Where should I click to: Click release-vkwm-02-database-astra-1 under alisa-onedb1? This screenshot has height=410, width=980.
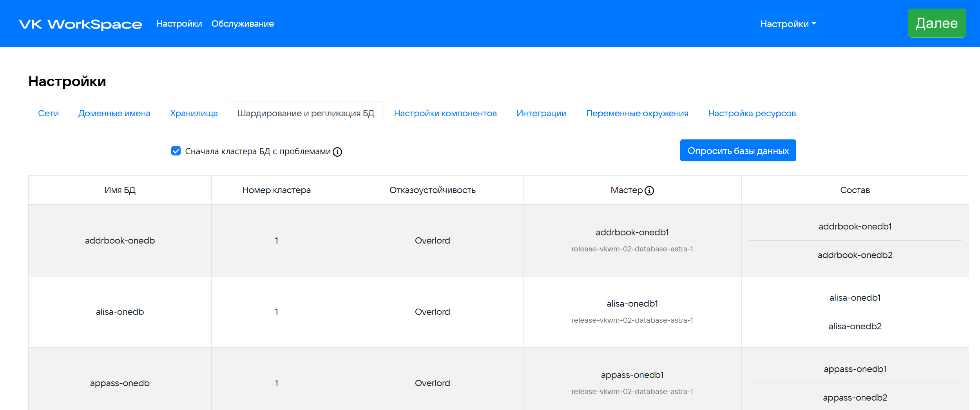tap(632, 320)
